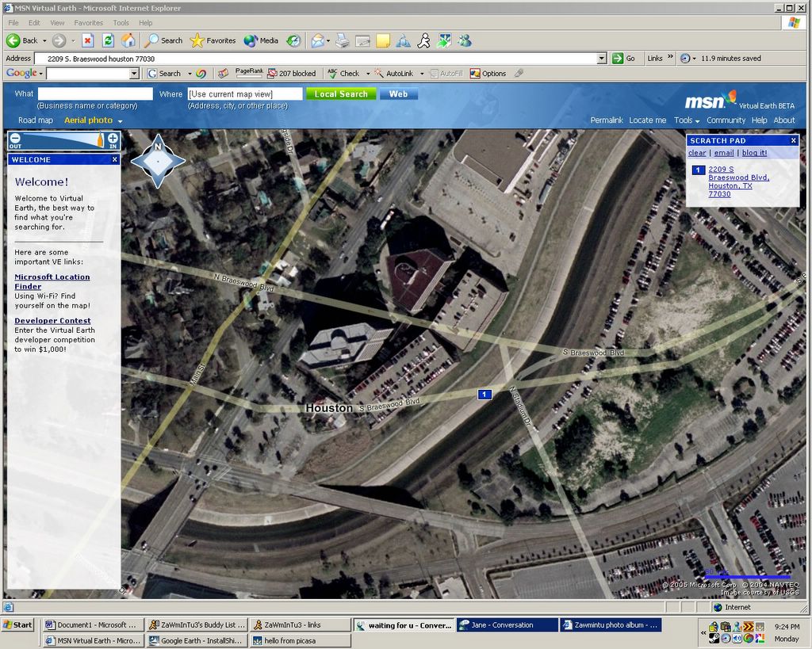Click the Where location input field
The width and height of the screenshot is (812, 649).
(245, 94)
